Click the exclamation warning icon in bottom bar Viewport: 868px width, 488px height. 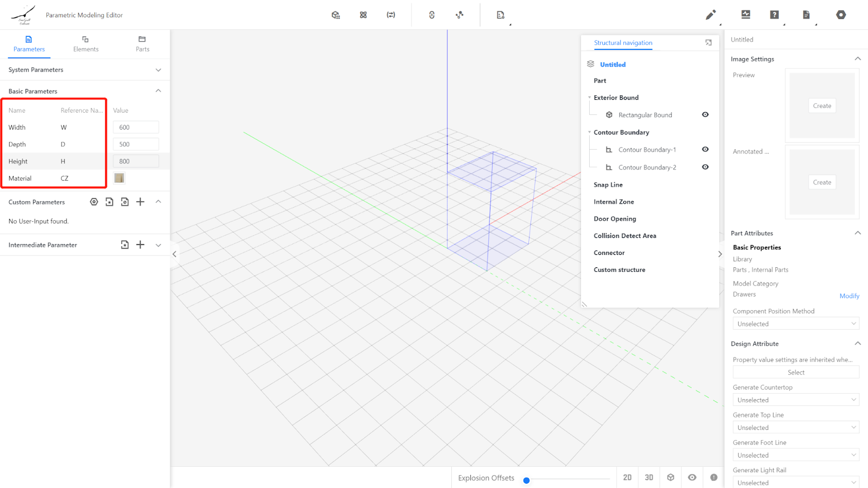coord(713,477)
